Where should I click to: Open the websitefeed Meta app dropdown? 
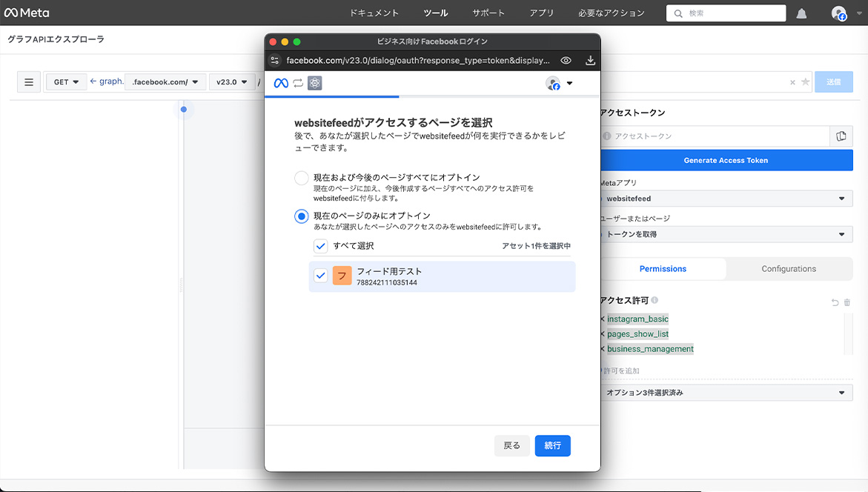coord(725,199)
